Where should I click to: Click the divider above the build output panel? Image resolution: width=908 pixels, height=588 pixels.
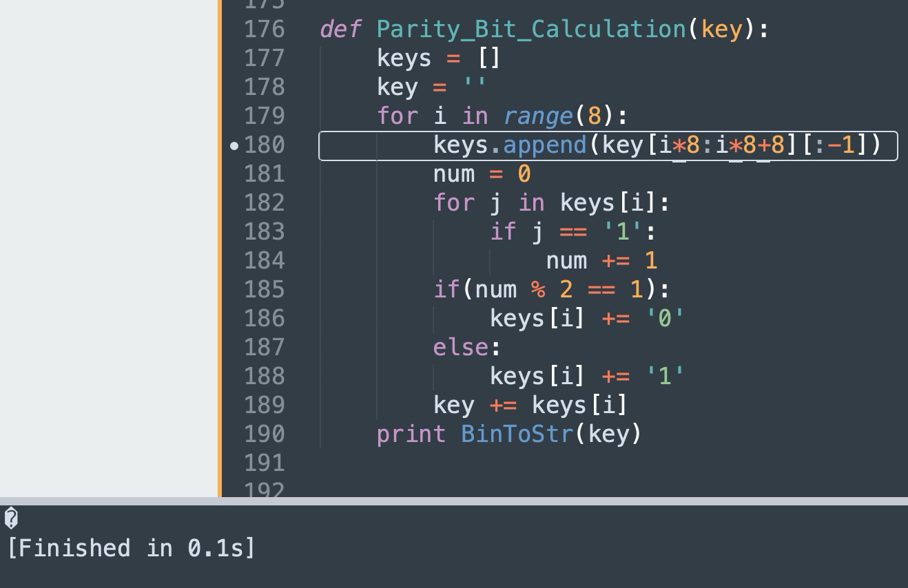click(x=454, y=501)
